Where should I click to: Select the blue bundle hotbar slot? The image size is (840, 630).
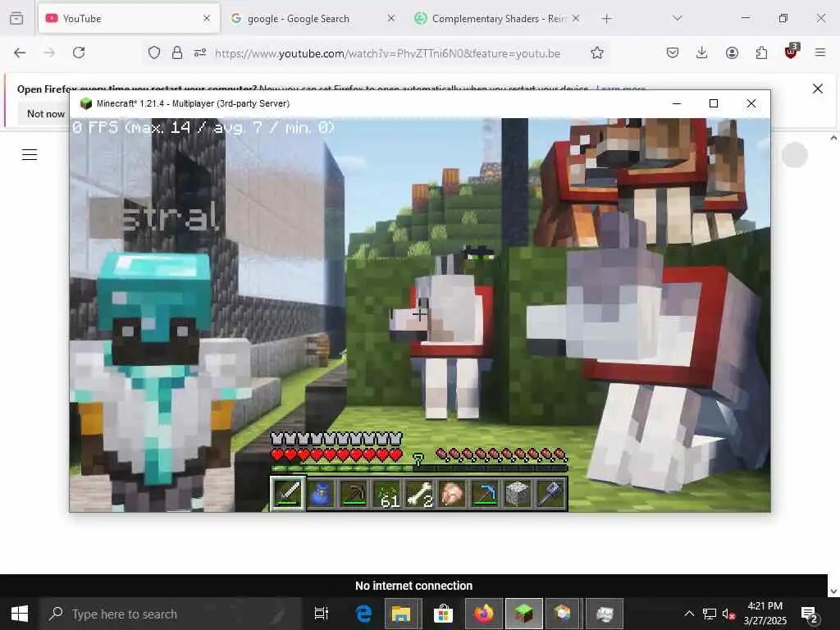321,493
